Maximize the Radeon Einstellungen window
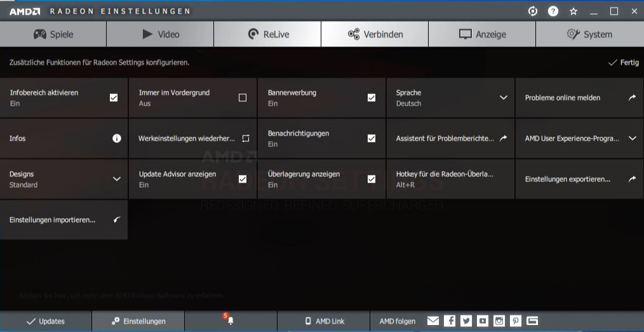Image resolution: width=644 pixels, height=332 pixels. (614, 11)
